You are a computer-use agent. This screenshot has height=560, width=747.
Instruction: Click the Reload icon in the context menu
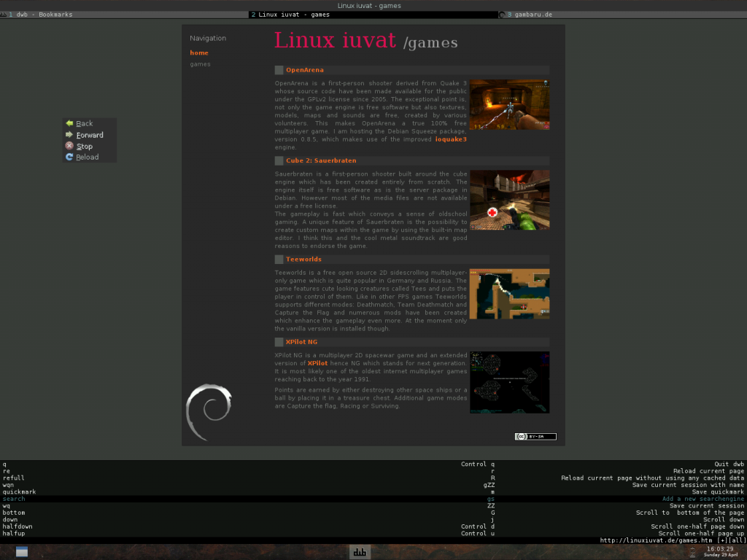(x=70, y=157)
